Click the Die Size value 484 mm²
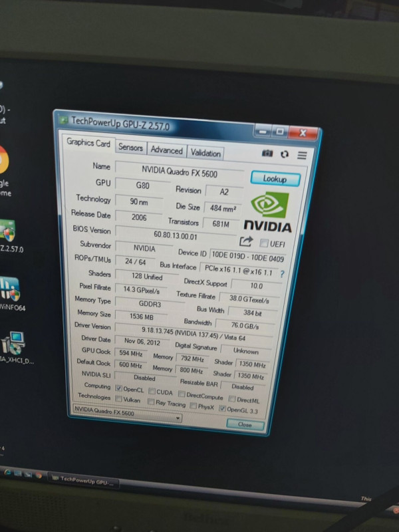399x532 pixels. tap(223, 208)
